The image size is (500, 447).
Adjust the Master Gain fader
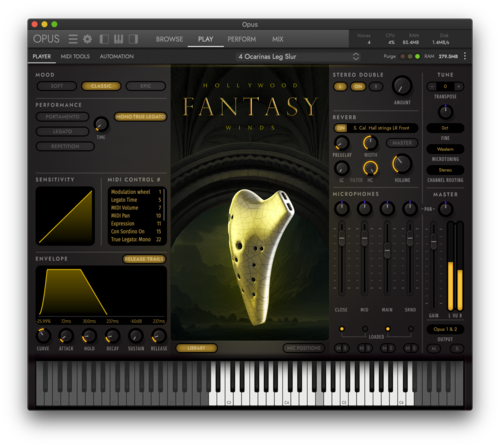pos(433,241)
